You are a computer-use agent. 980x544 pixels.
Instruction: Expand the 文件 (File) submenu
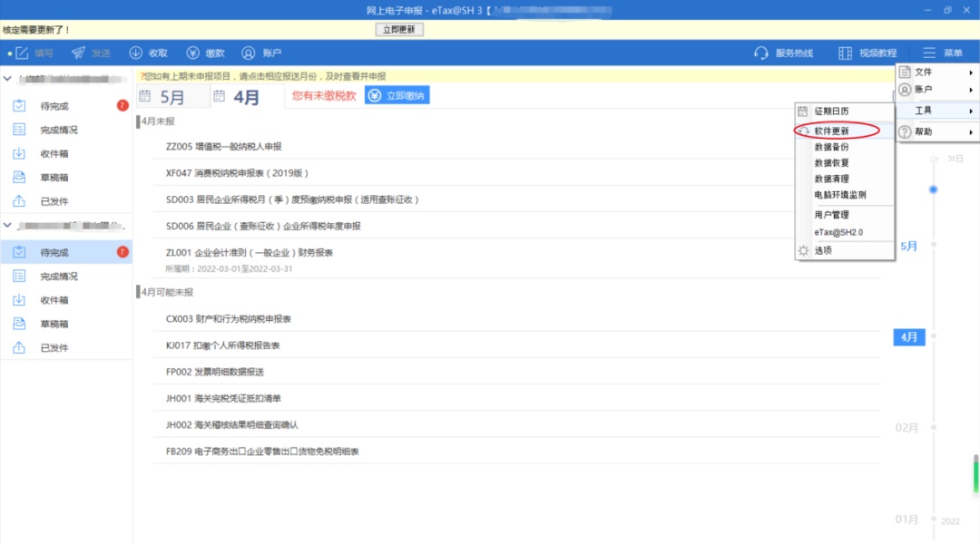(x=935, y=73)
